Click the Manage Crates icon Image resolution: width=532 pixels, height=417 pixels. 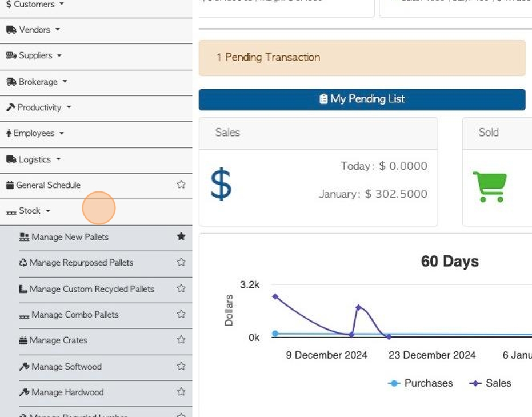(23, 340)
